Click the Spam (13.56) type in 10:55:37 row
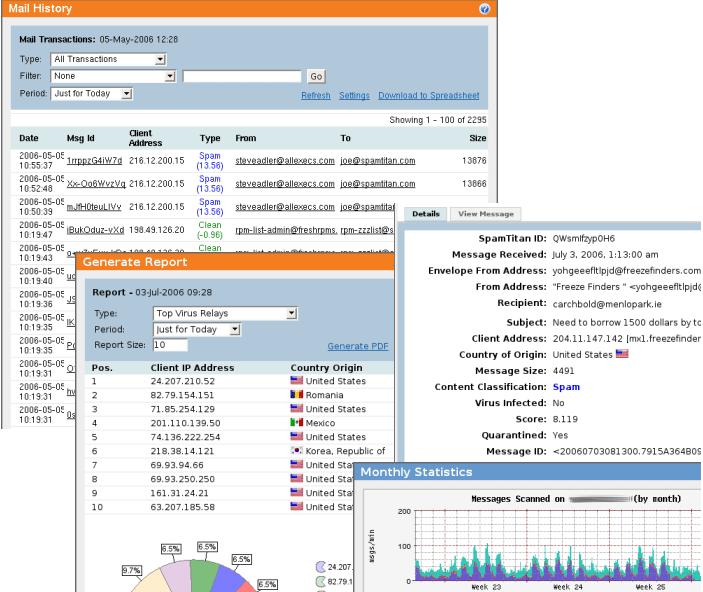 tap(210, 161)
